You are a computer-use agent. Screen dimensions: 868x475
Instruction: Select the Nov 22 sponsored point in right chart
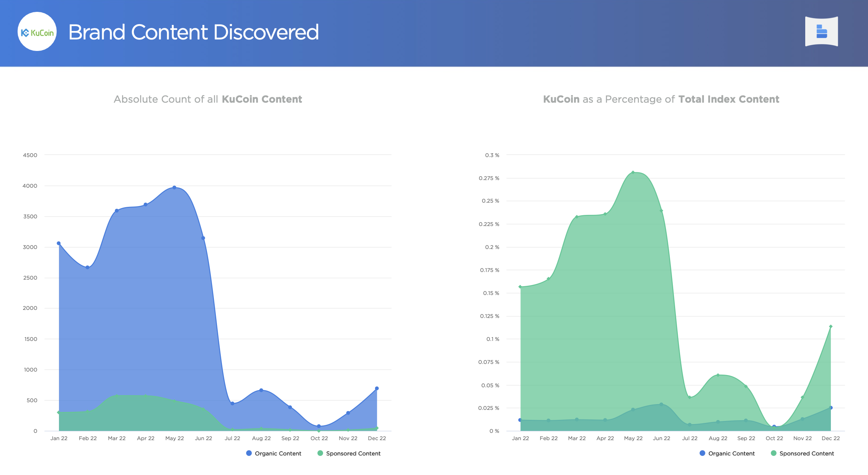[x=803, y=397]
